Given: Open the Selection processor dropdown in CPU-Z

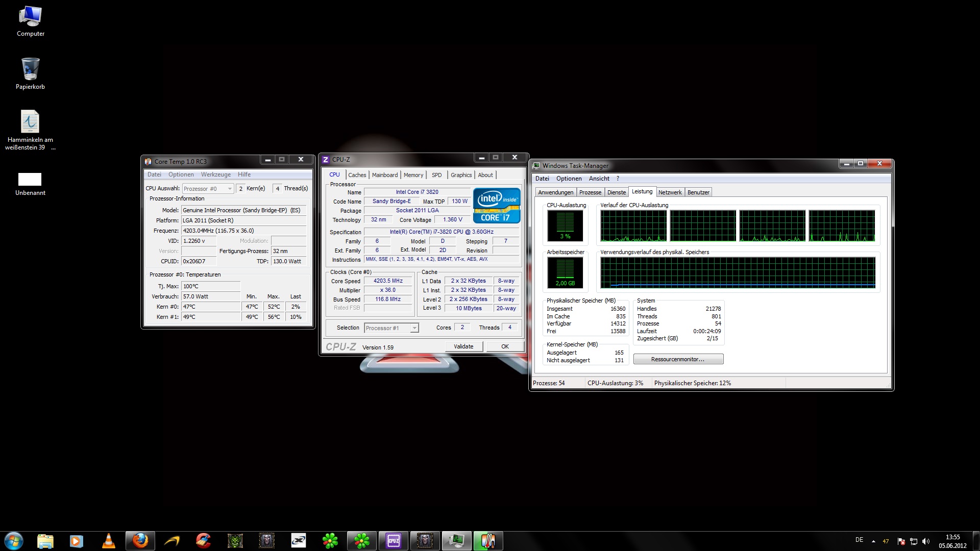Looking at the screenshot, I should click(x=391, y=328).
